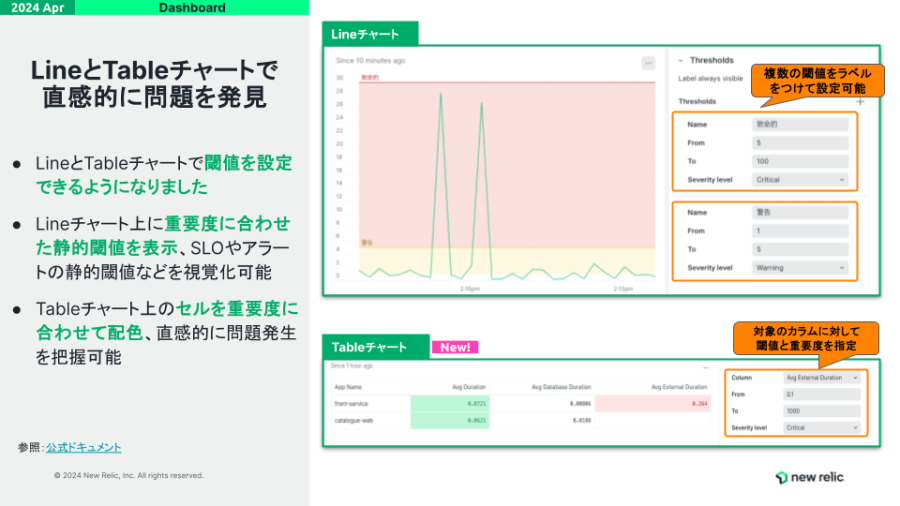
Task: Click the Name field containing 致命的
Action: point(800,124)
